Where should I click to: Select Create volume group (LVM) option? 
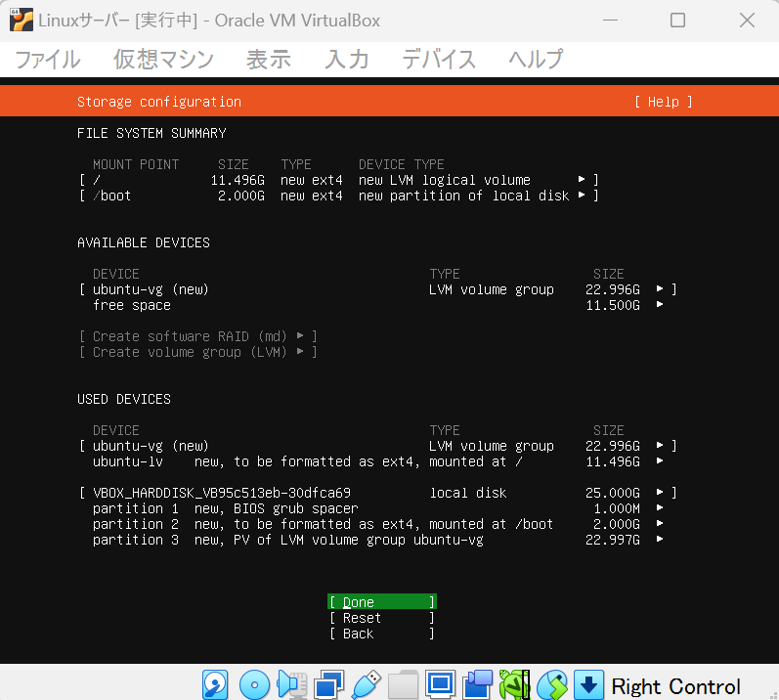pos(197,352)
